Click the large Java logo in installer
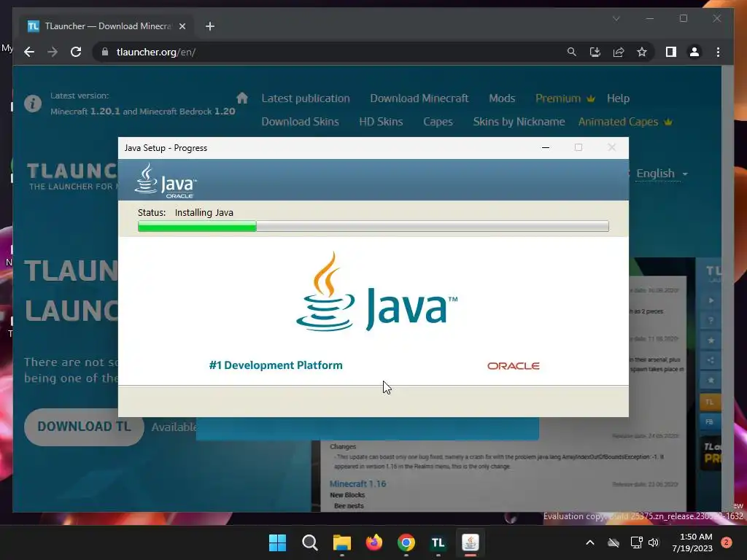This screenshot has width=747, height=560. [376, 292]
